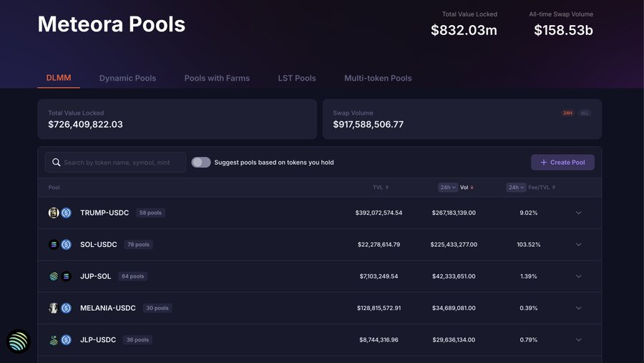Switch to Dynamic Pools tab

pyautogui.click(x=127, y=78)
